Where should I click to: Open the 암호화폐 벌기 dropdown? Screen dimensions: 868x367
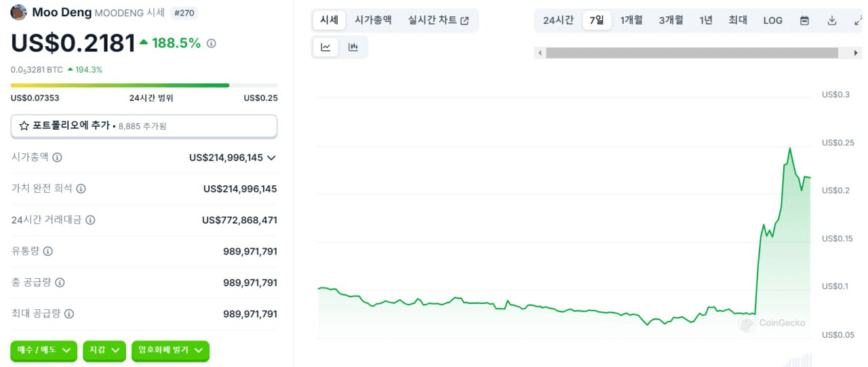tap(170, 350)
